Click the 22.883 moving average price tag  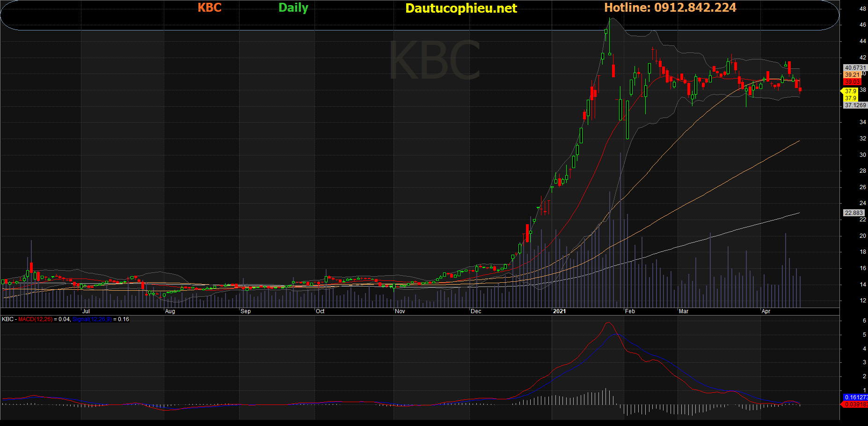(853, 213)
